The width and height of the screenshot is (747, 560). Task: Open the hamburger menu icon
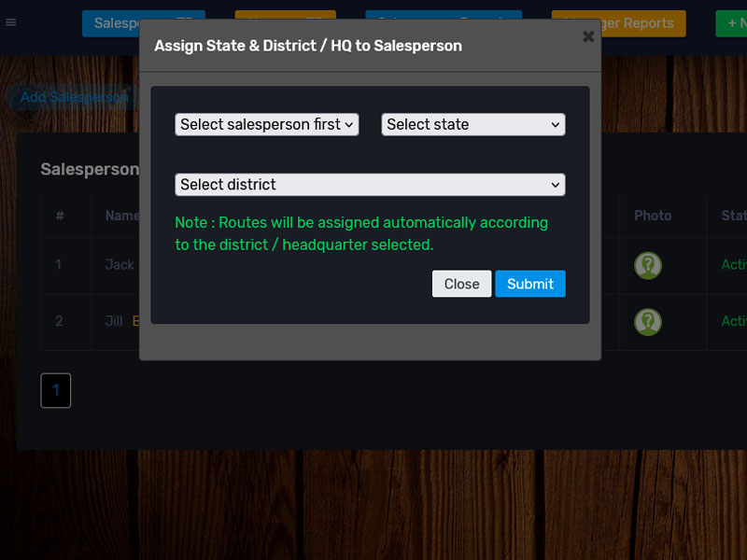[x=11, y=22]
